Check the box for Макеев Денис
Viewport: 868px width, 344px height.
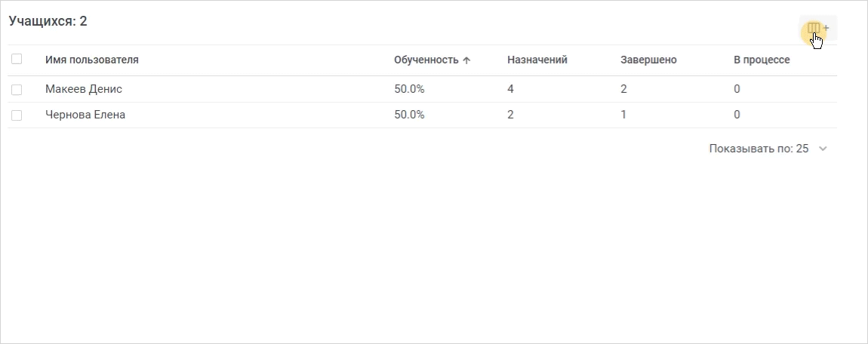[17, 89]
